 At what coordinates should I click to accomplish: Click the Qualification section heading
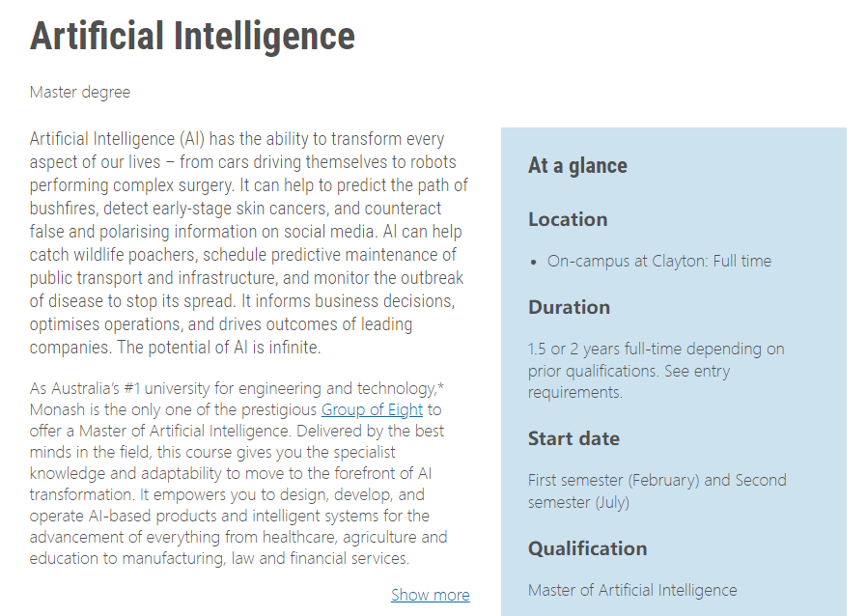click(587, 548)
